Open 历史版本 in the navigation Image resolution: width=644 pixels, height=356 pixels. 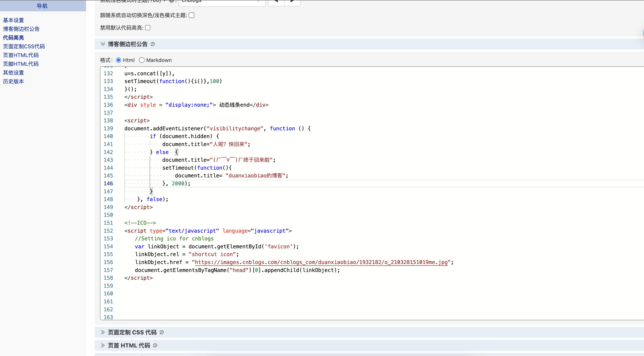click(14, 81)
